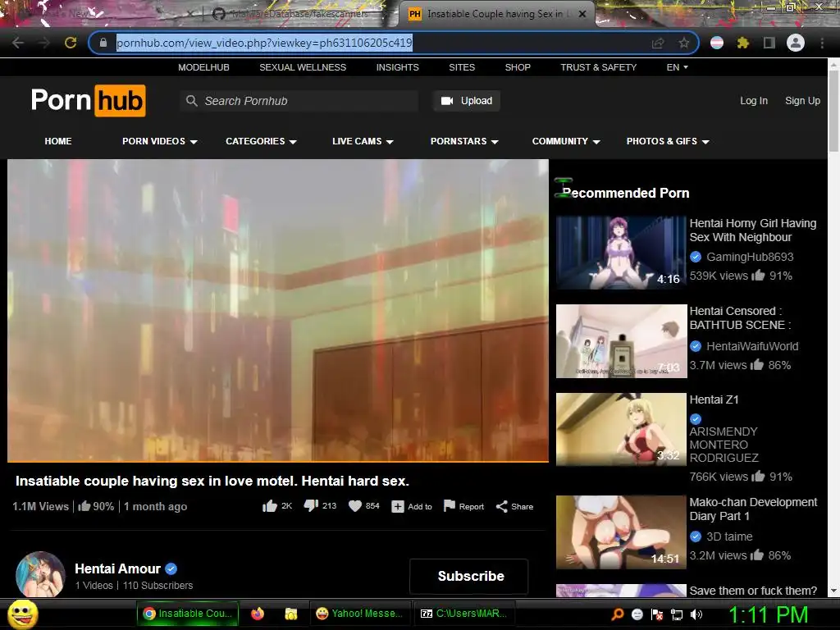Image resolution: width=840 pixels, height=630 pixels.
Task: Open the smiley face start button
Action: pyautogui.click(x=22, y=614)
